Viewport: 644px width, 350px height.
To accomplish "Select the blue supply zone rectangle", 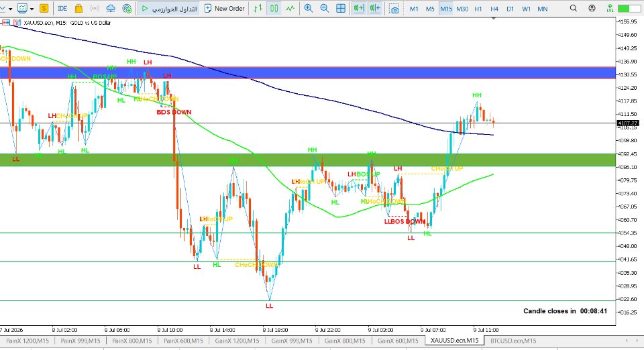I will coord(308,72).
